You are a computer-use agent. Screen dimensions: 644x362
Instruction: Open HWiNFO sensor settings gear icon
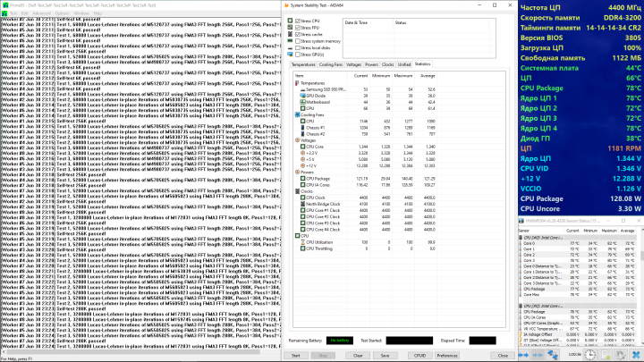pyautogui.click(x=621, y=355)
